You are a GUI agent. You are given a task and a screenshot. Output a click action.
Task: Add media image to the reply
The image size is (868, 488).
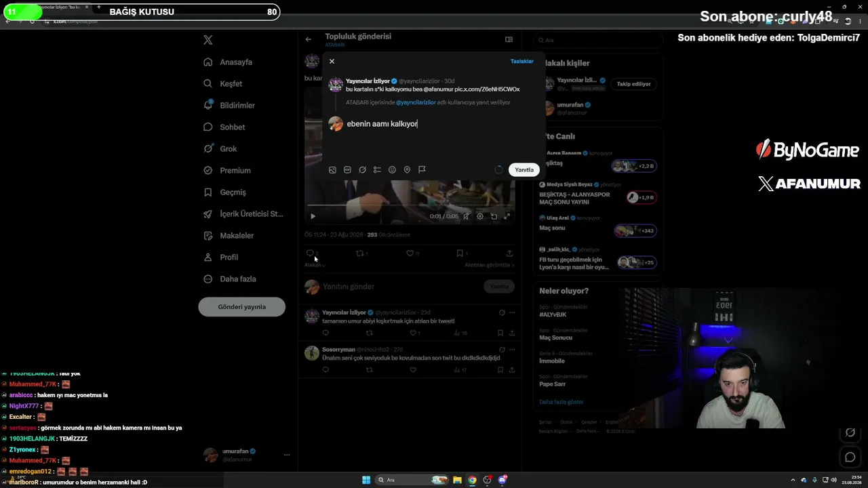click(x=332, y=170)
